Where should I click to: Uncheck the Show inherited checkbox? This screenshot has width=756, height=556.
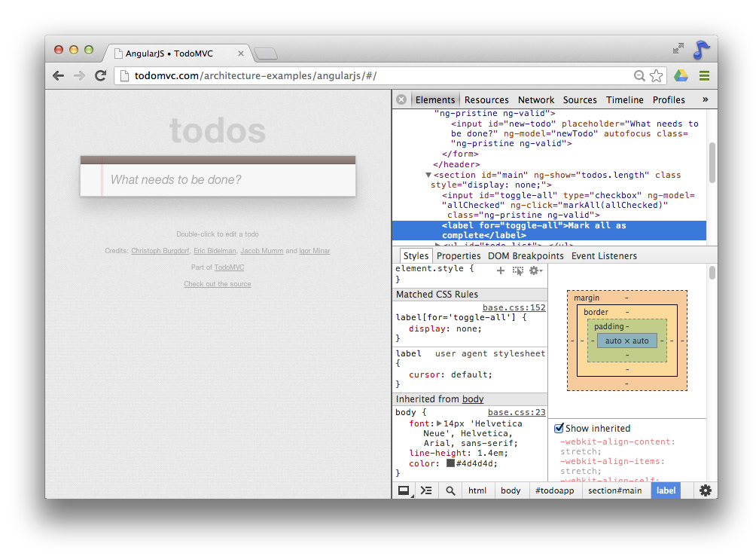tap(559, 428)
